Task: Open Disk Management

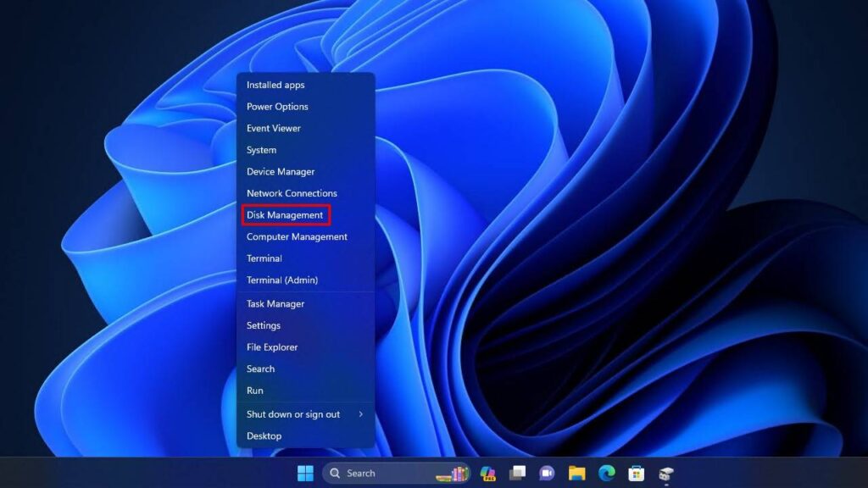Action: 286,215
